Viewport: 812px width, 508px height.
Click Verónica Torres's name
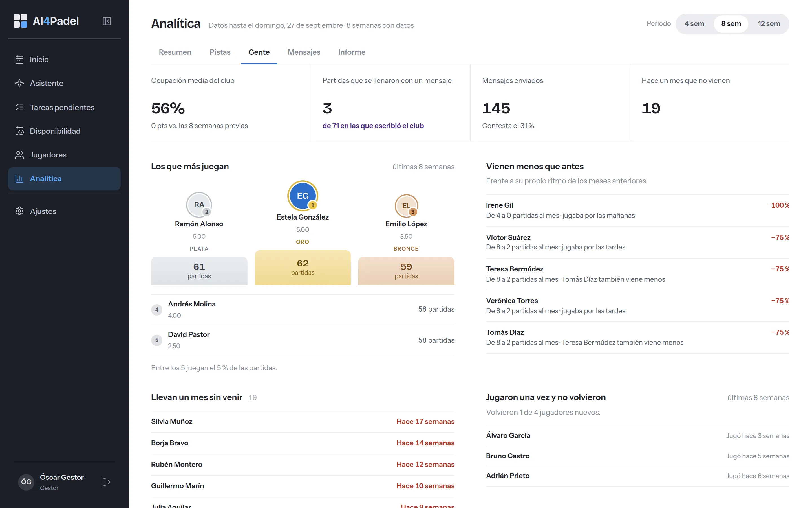click(512, 301)
